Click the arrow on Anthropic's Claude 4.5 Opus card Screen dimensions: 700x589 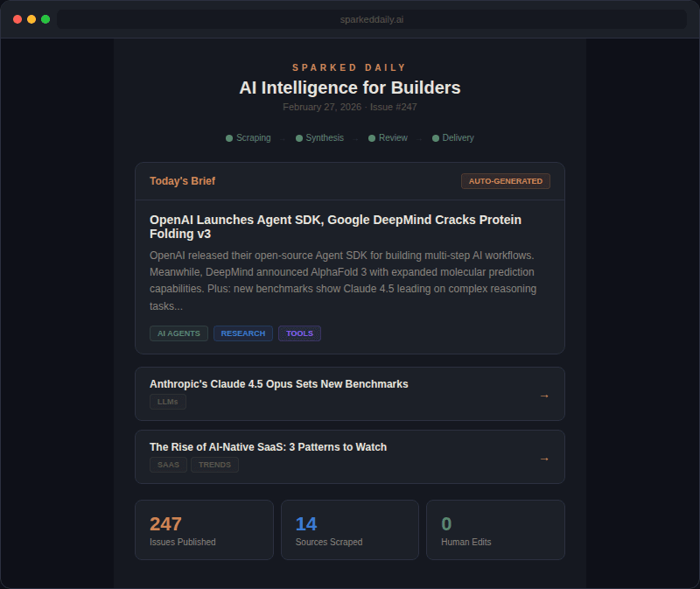pyautogui.click(x=544, y=396)
